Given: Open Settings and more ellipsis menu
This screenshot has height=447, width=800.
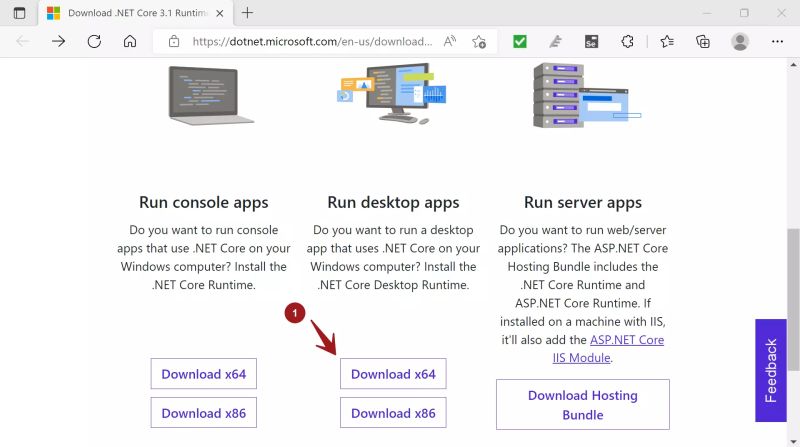Looking at the screenshot, I should pyautogui.click(x=777, y=41).
